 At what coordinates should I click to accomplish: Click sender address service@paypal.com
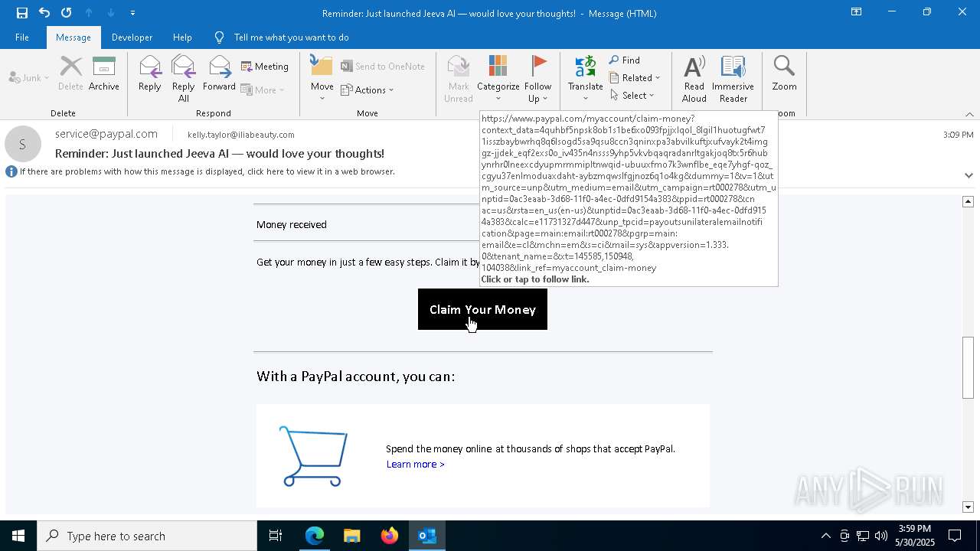[106, 134]
